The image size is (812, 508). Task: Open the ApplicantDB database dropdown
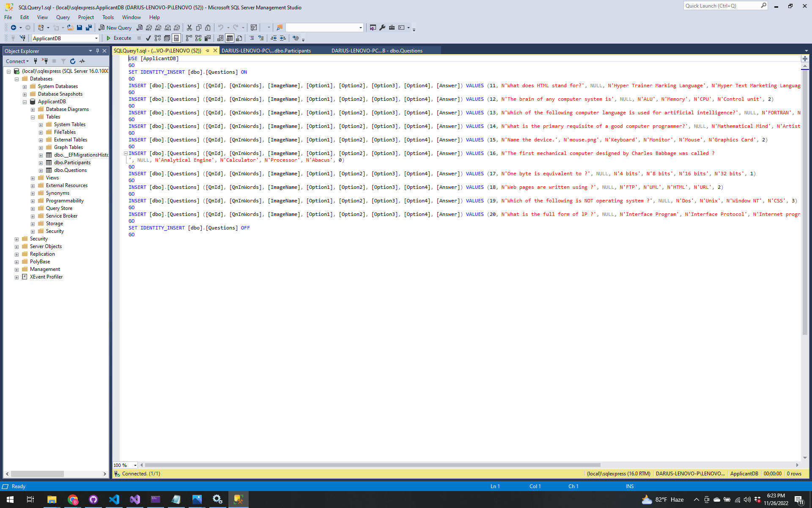click(x=96, y=38)
